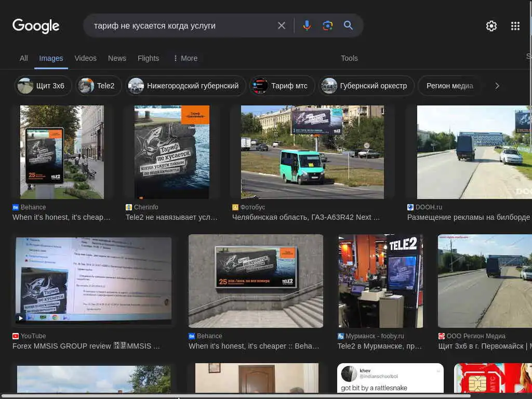Open Google apps grid
Viewport: 532px width, 399px height.
tap(515, 26)
